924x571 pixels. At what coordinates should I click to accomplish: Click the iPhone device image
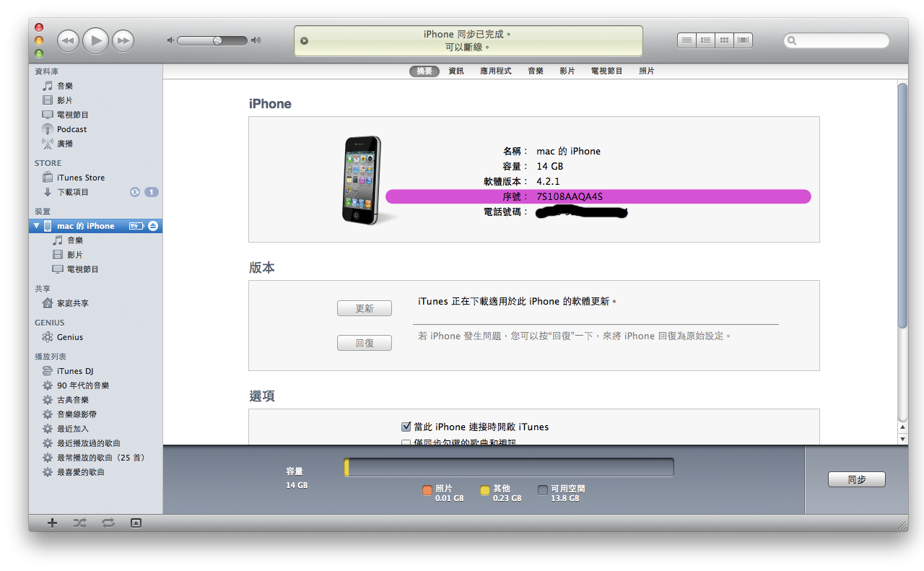click(x=361, y=180)
